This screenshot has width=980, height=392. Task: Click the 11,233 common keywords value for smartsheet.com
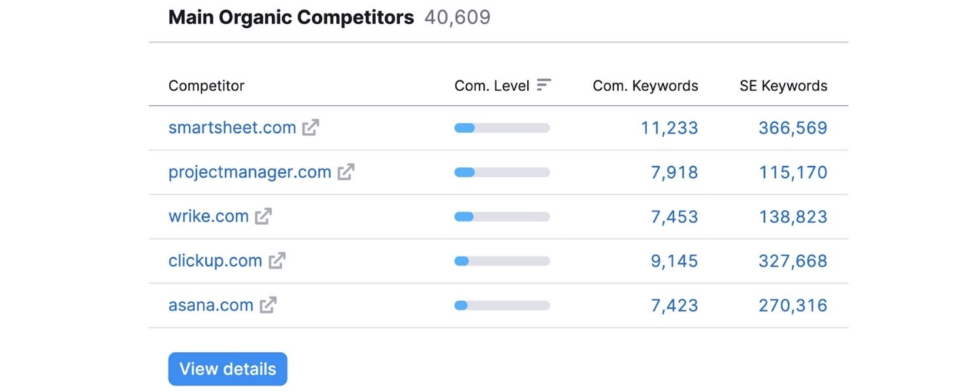coord(671,127)
